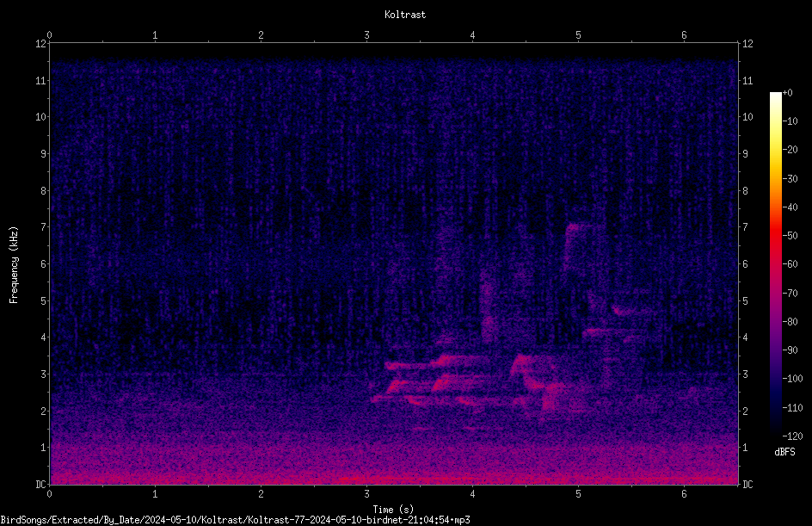Click the mp3 file path at the bottom

coord(235,520)
